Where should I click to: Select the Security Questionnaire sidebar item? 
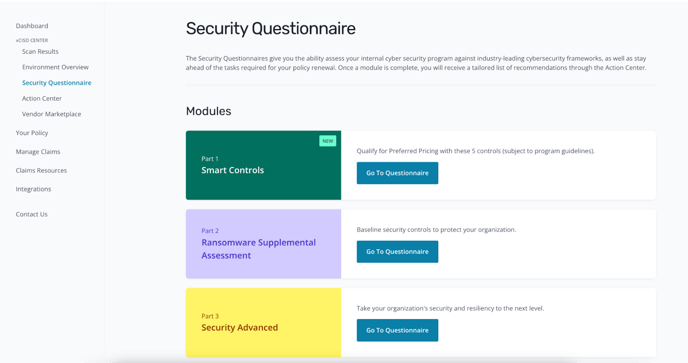(57, 83)
